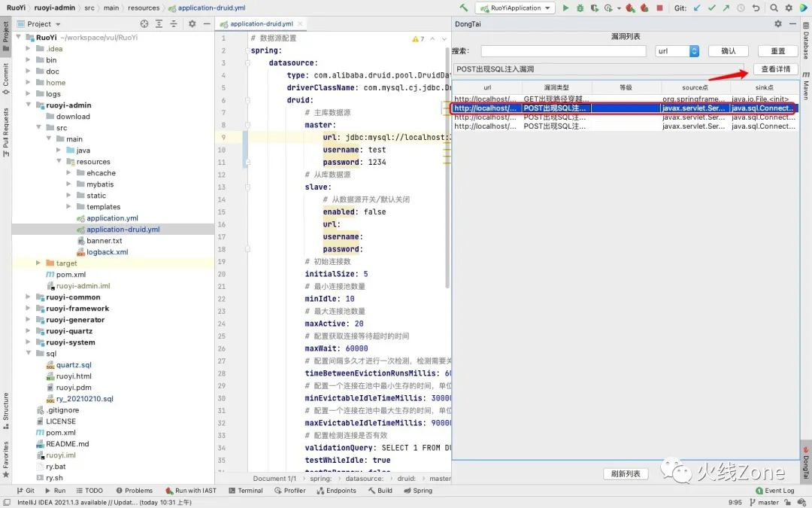The width and height of the screenshot is (812, 508).
Task: Open the Favorites sidebar tool window
Action: [6, 459]
